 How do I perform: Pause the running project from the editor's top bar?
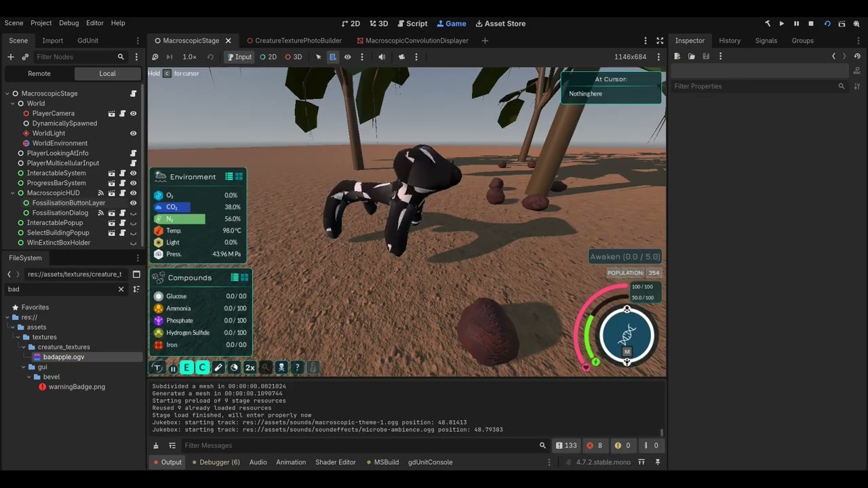(x=796, y=23)
